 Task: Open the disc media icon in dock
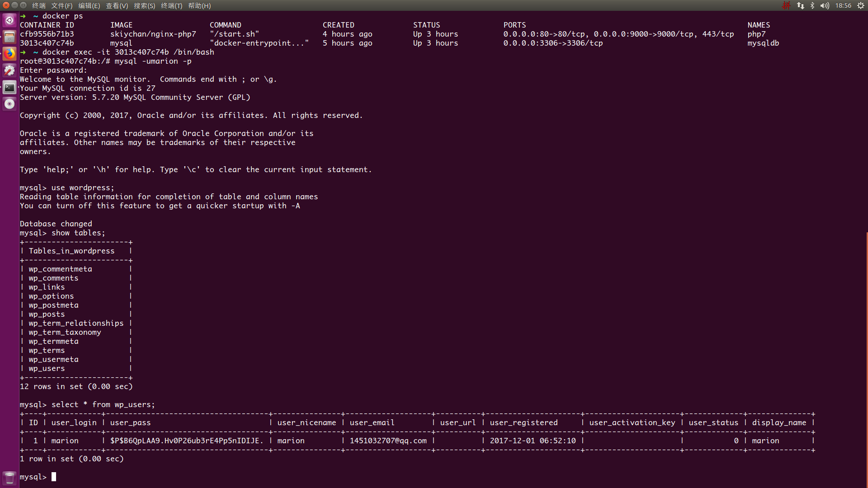[9, 104]
